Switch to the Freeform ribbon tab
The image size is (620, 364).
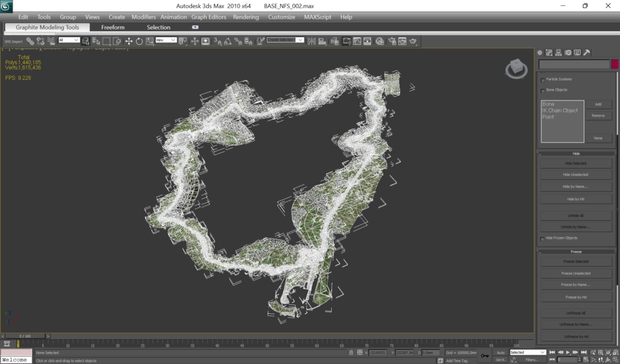[x=113, y=27]
